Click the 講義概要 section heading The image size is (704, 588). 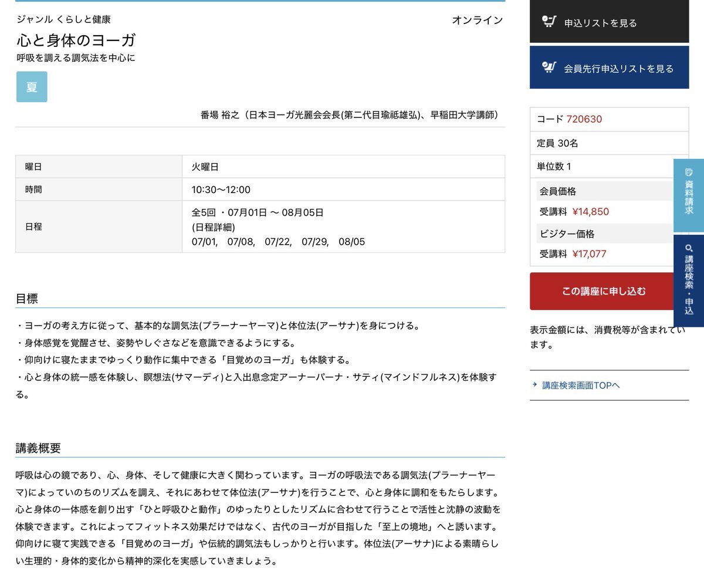(38, 448)
